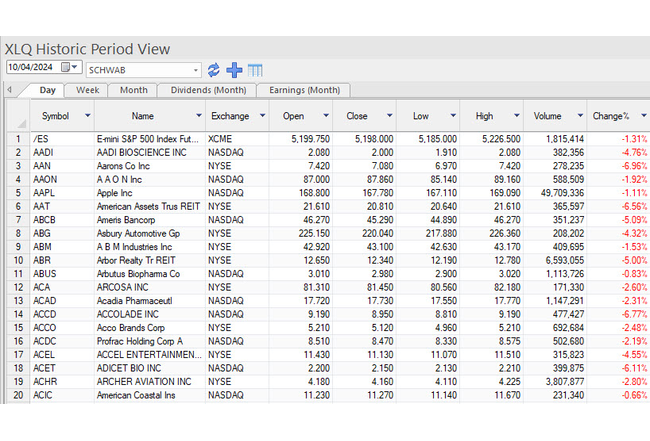Sort by the Open column header
Image resolution: width=650 pixels, height=441 pixels.
295,116
